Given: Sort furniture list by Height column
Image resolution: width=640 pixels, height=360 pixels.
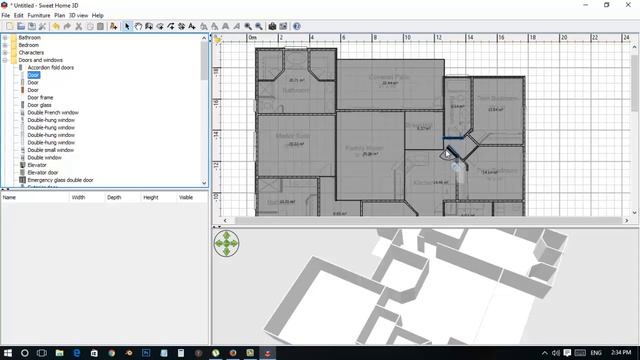Looking at the screenshot, I should (158, 198).
